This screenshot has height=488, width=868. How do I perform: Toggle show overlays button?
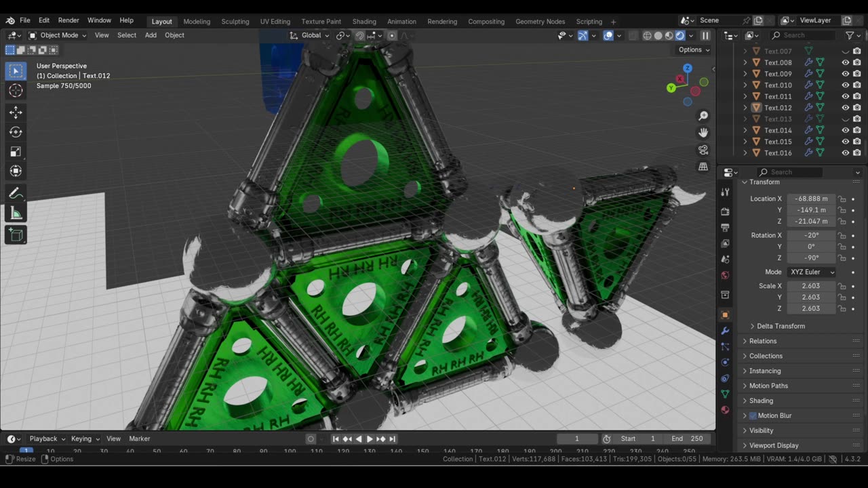(x=608, y=35)
